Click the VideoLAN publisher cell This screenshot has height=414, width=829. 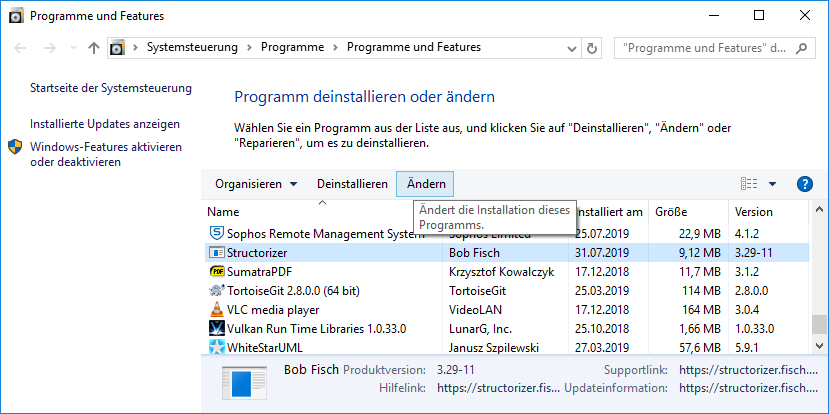(x=475, y=310)
